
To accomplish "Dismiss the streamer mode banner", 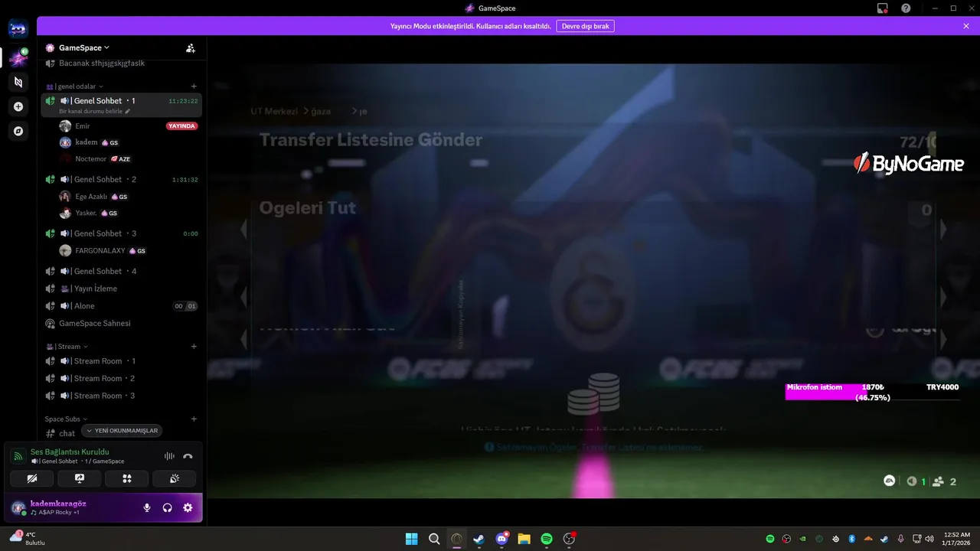I will click(966, 26).
